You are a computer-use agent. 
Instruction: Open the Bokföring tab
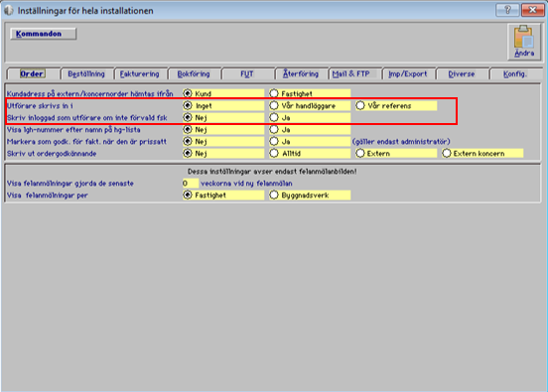[194, 73]
